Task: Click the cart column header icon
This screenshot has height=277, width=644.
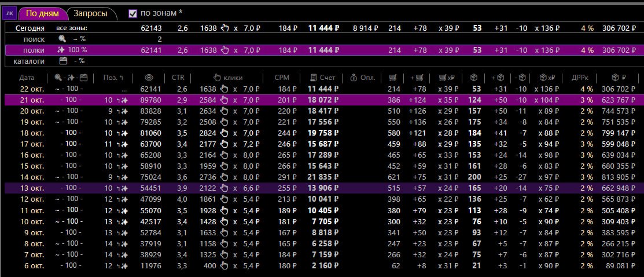Action: click(392, 78)
